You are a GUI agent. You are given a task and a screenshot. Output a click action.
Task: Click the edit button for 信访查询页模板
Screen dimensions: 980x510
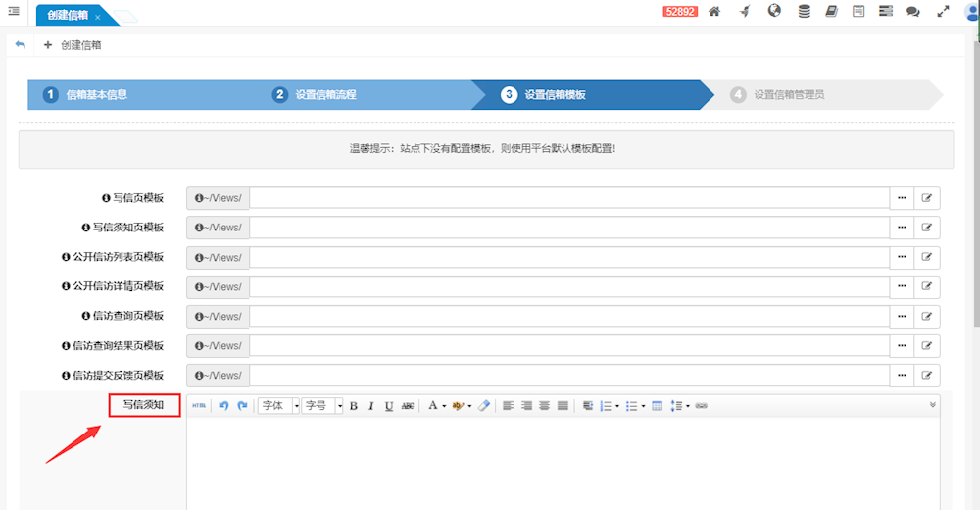(x=927, y=317)
